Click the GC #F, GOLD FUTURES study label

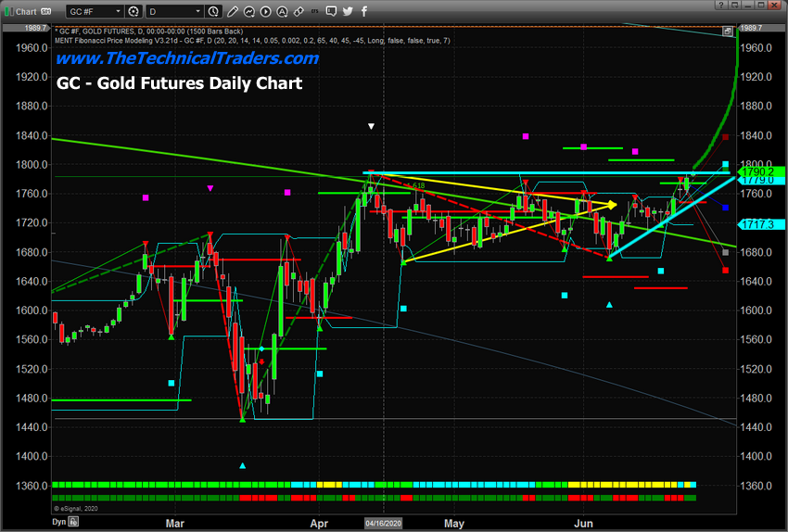click(148, 32)
